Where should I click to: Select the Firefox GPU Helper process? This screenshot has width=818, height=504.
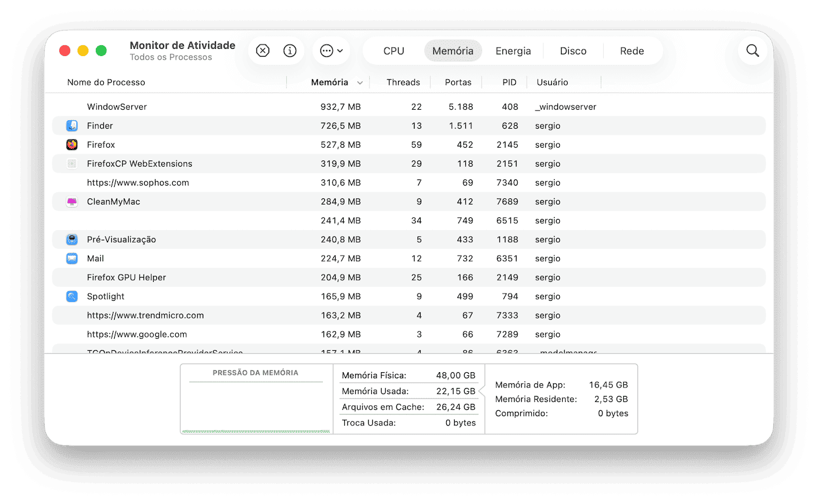(126, 277)
